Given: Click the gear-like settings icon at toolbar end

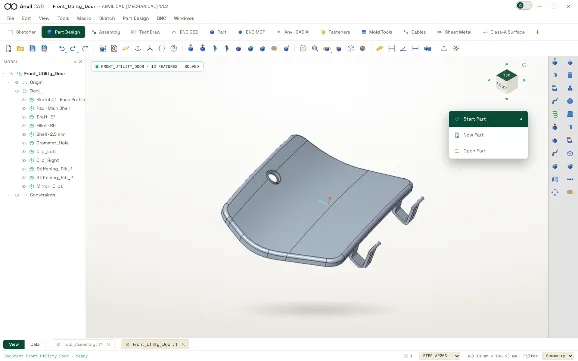Looking at the screenshot, I should coord(456,48).
